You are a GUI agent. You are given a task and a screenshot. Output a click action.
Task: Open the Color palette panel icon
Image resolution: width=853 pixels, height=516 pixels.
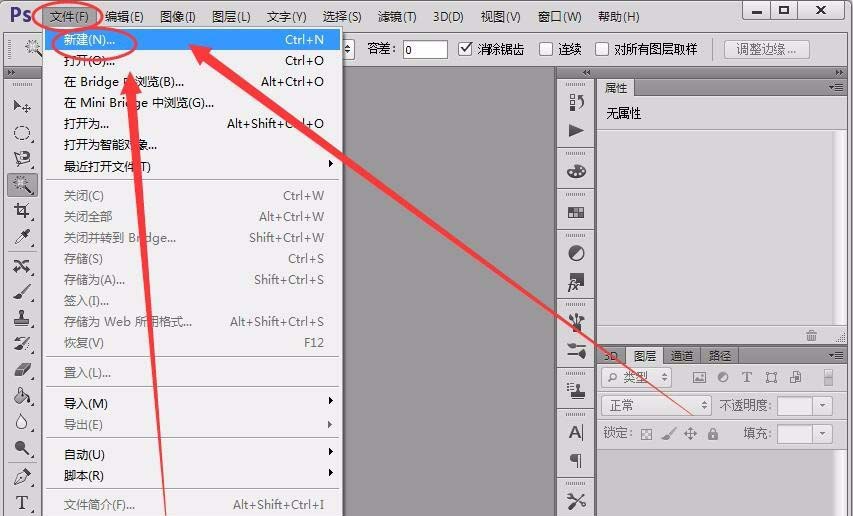576,172
